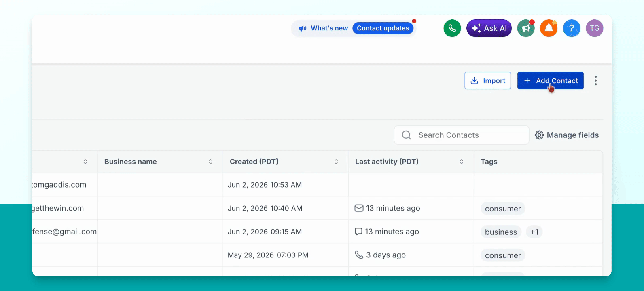Focus the Search Contacts field
This screenshot has width=644, height=291.
tap(462, 135)
